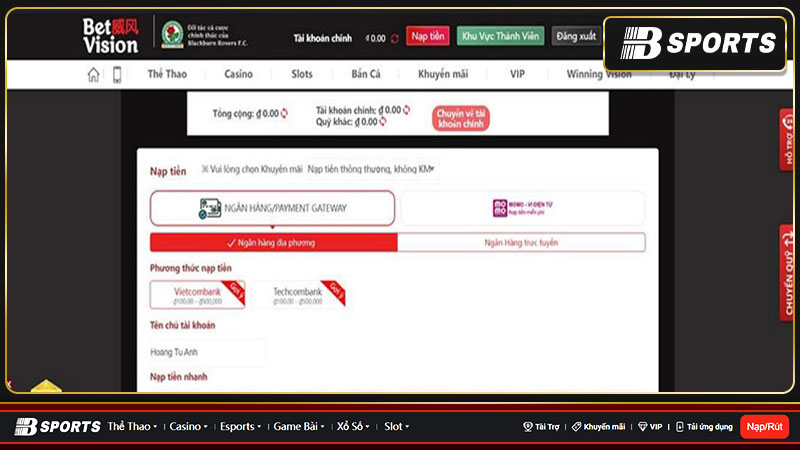Open Khu Vực Thành Viên
Image resolution: width=800 pixels, height=450 pixels.
tap(501, 36)
